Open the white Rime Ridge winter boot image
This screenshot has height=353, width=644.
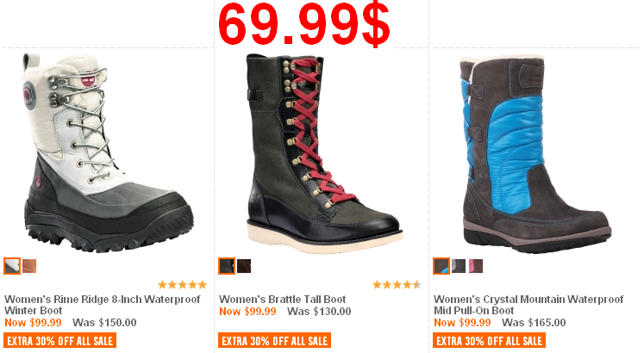click(x=108, y=152)
